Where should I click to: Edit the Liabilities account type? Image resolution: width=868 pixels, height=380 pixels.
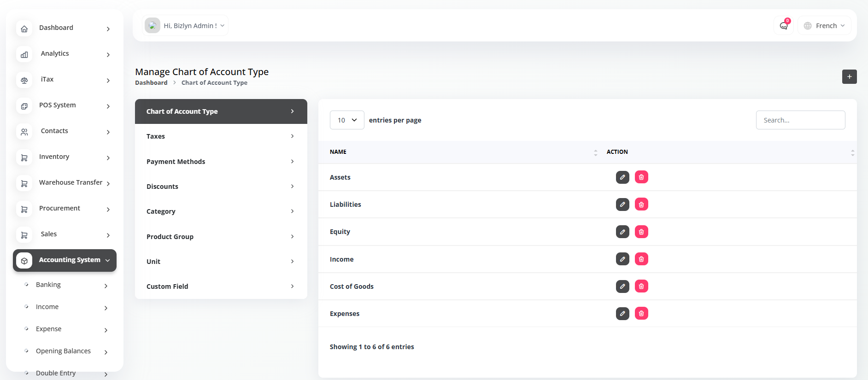[622, 205]
